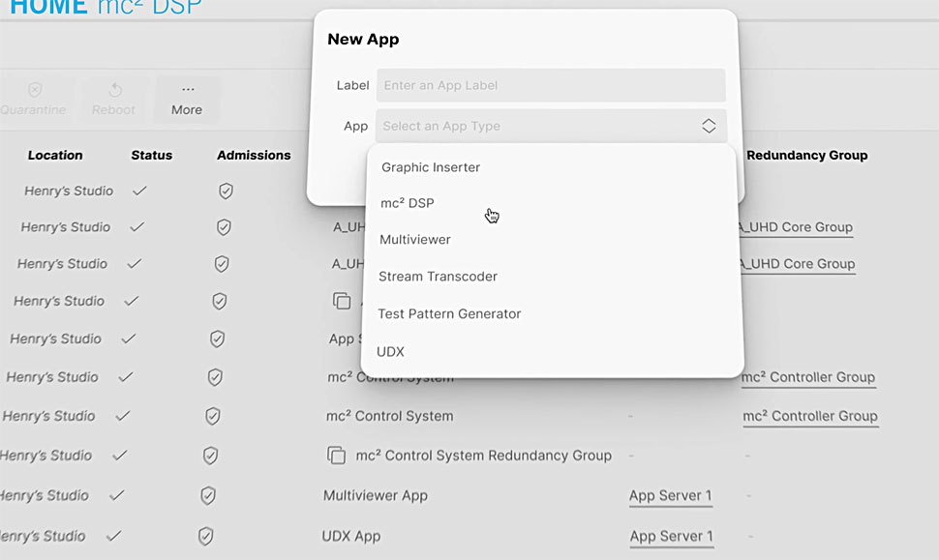
Task: Click status checkmark in Multiviewer App row
Action: click(x=117, y=495)
